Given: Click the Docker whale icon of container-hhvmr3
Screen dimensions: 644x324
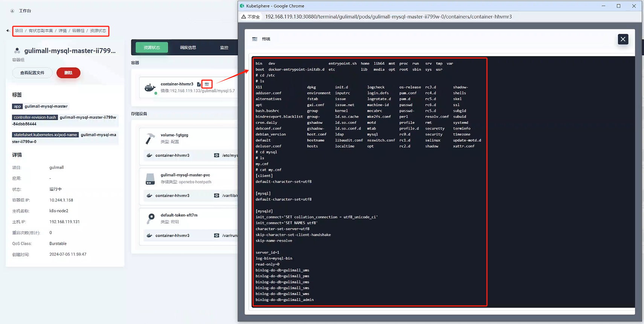Looking at the screenshot, I should click(150, 88).
